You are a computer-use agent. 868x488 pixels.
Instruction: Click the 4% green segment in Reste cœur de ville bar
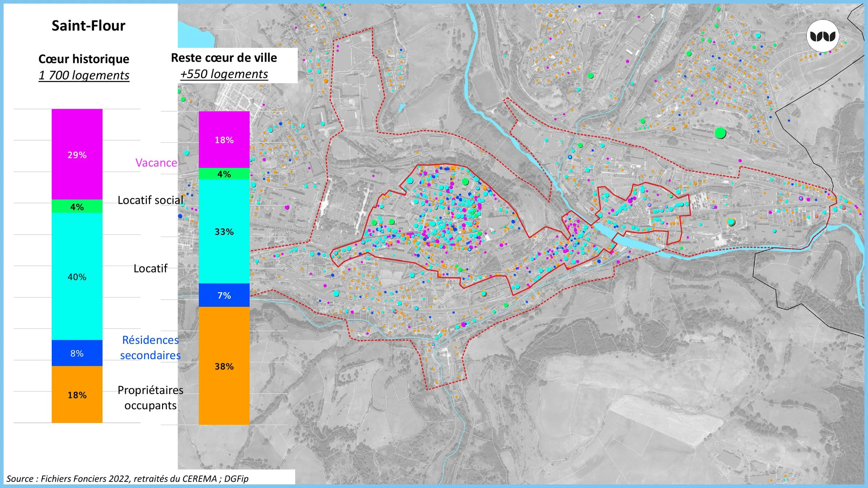click(x=224, y=174)
